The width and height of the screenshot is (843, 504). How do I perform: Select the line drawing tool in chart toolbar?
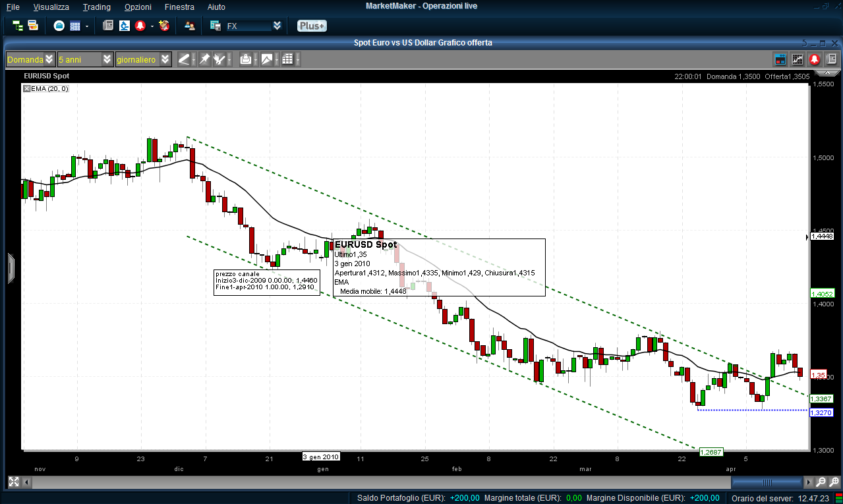pyautogui.click(x=184, y=59)
